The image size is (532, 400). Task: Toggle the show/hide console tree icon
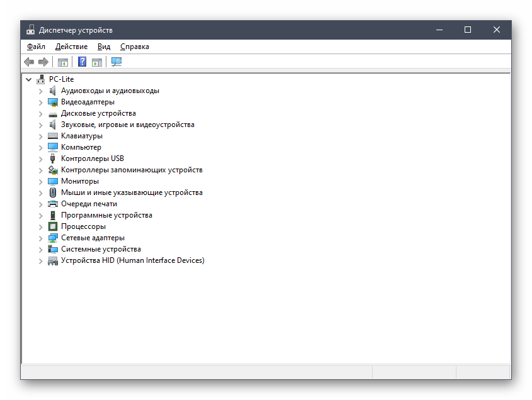tap(62, 62)
